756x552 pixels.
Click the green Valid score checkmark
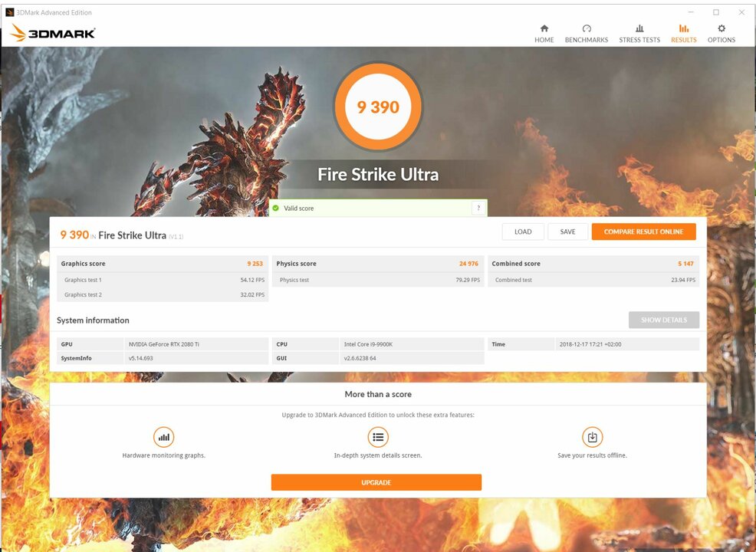click(x=276, y=209)
